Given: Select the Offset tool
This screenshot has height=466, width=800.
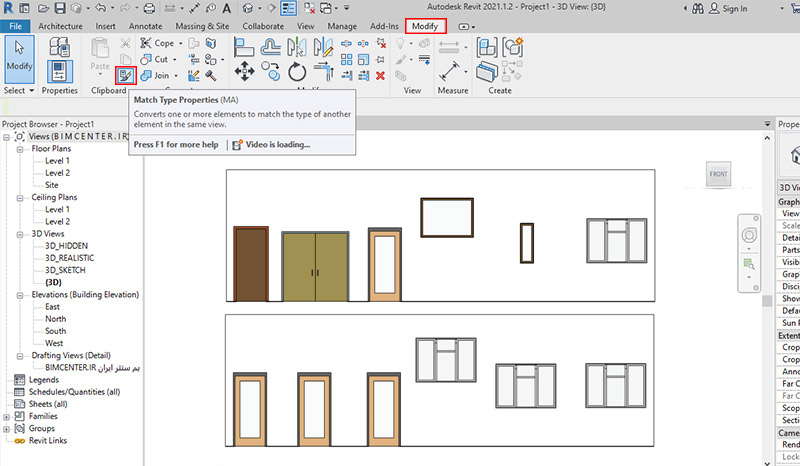Looking at the screenshot, I should (x=270, y=47).
